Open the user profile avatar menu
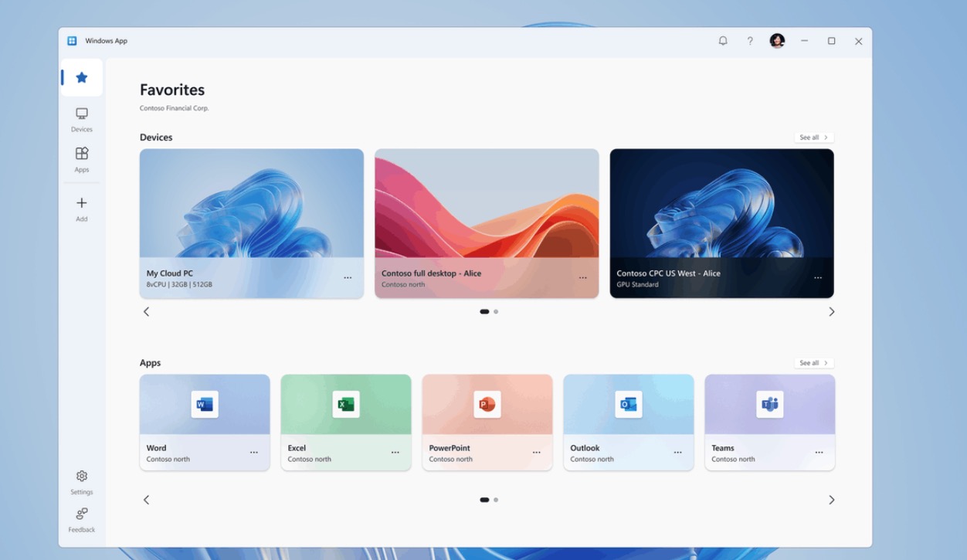 778,40
